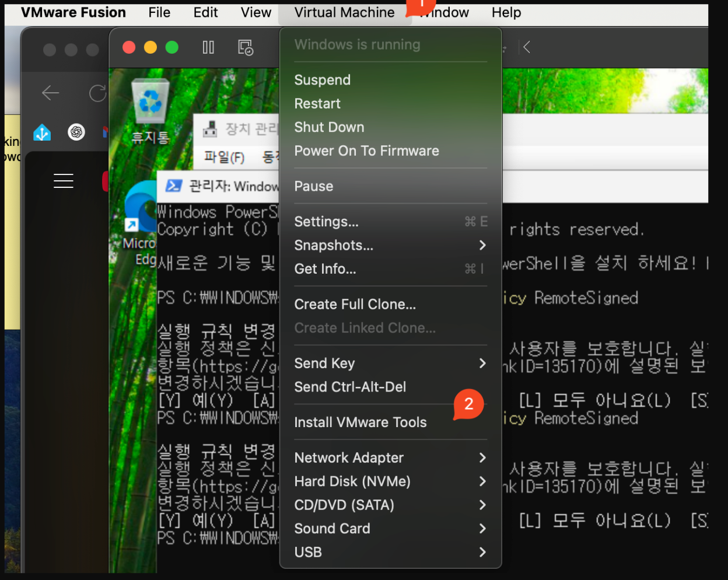The width and height of the screenshot is (728, 580).
Task: Open the snapshot toolbar icon
Action: point(246,47)
